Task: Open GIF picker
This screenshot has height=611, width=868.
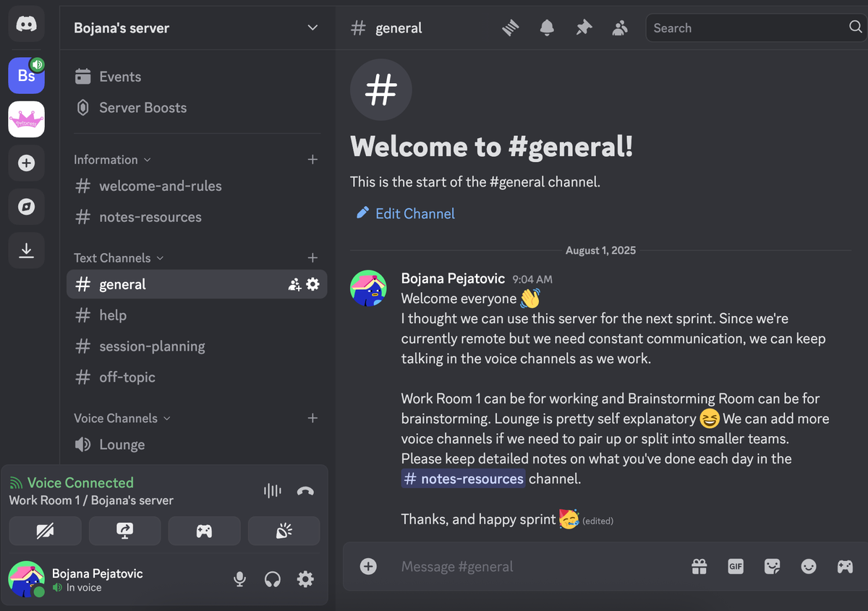Action: (736, 566)
